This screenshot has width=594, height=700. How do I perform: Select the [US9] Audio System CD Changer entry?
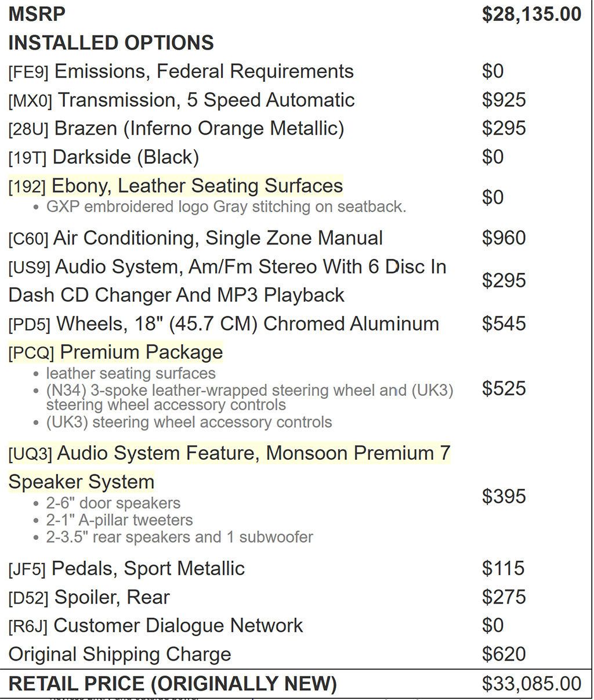click(227, 281)
